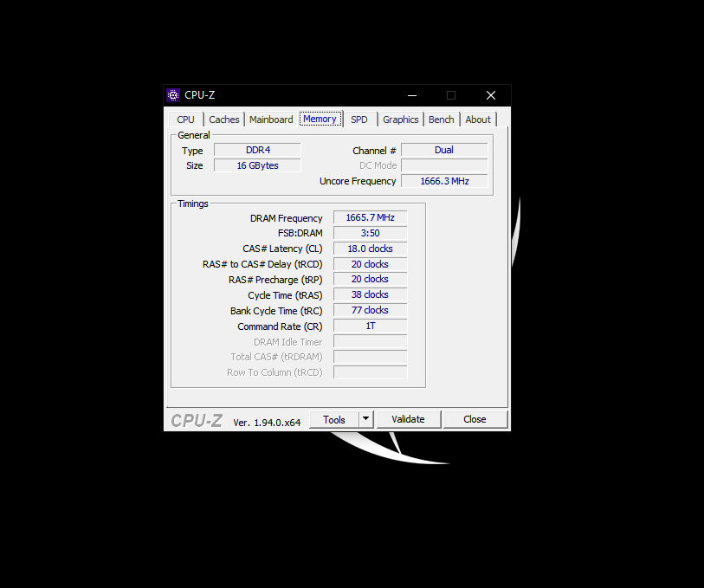
Task: Click the Uncore Frequency 1666.3 MHz value
Action: click(444, 181)
